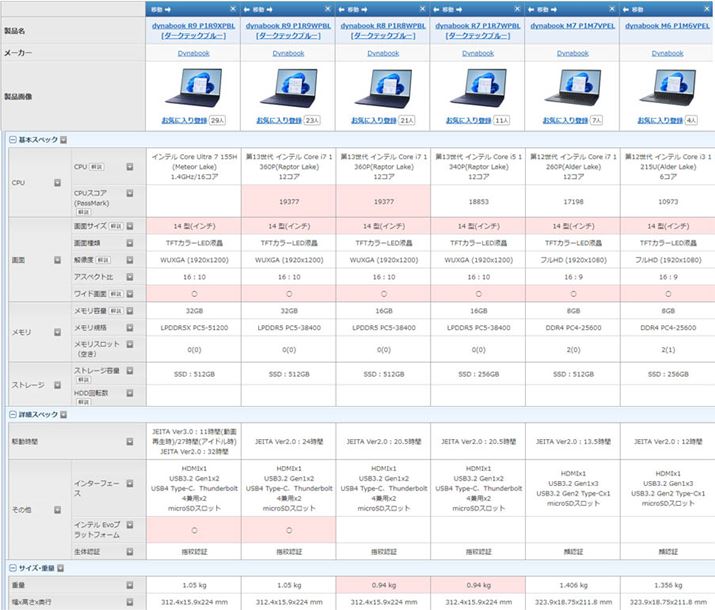This screenshot has height=610, width=715.
Task: Open the dynabook M7 P1M7VPEL product link
Action: tap(572, 23)
